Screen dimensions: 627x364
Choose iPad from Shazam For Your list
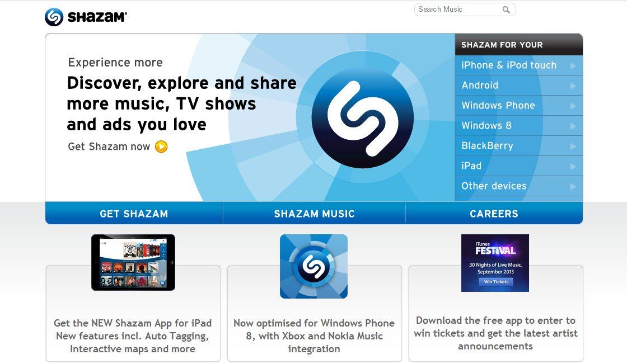518,166
